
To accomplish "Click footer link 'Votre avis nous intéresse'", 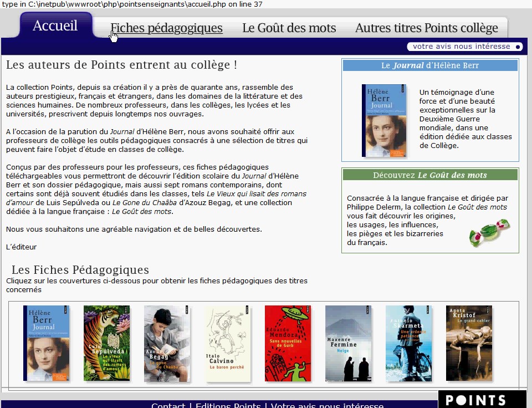I will click(x=327, y=405).
